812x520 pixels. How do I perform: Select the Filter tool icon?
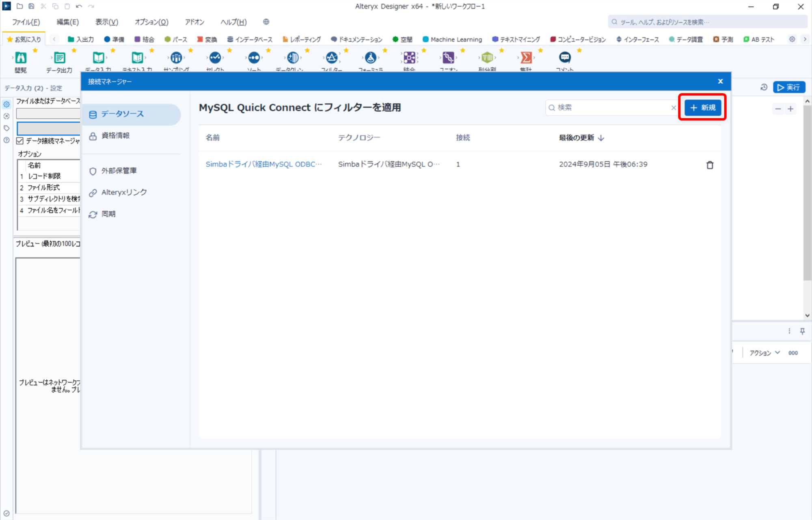click(332, 58)
